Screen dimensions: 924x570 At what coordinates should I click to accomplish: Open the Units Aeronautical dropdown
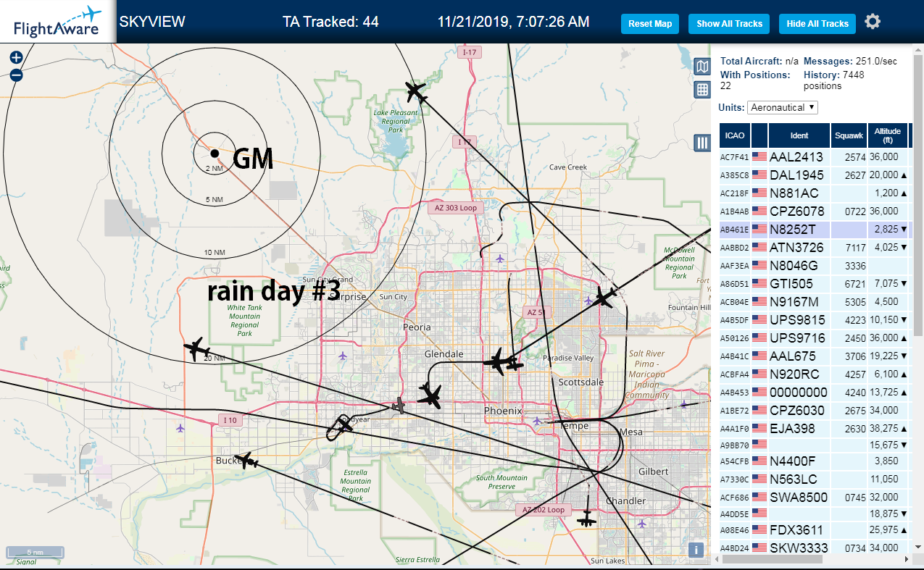coord(783,107)
